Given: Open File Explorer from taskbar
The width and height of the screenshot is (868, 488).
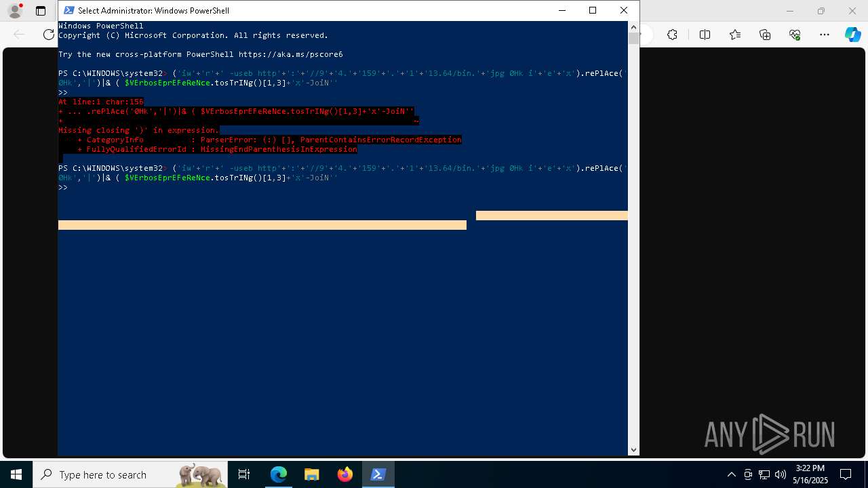Looking at the screenshot, I should [x=312, y=474].
